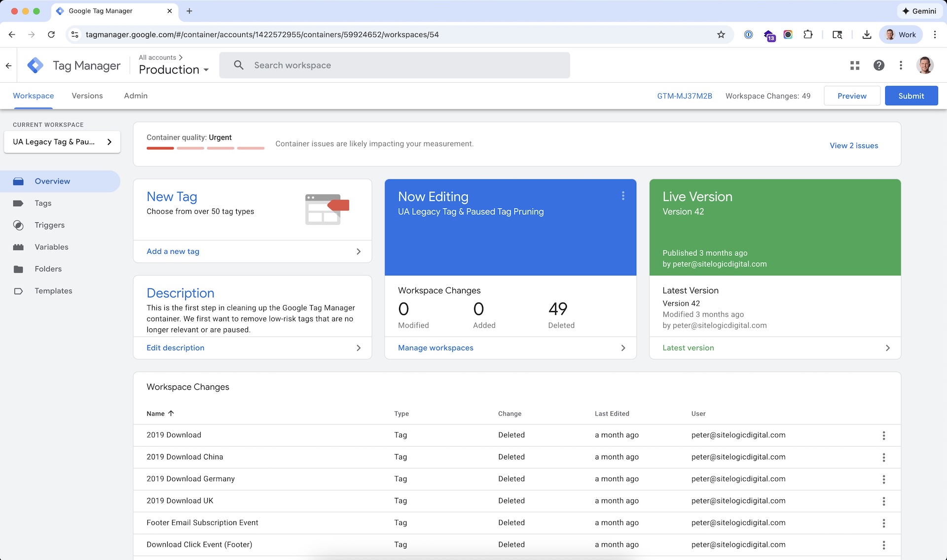This screenshot has width=947, height=560.
Task: Open row options for 2019 Download UK
Action: tap(883, 501)
